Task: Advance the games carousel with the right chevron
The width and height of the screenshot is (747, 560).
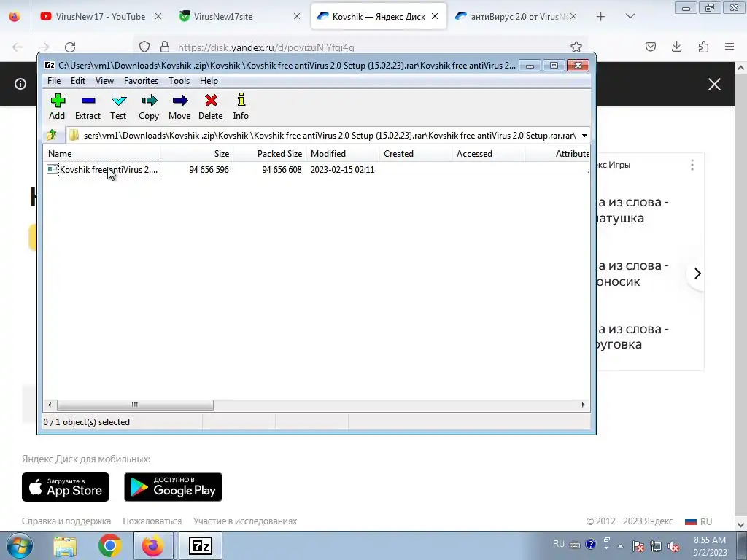Action: [697, 273]
